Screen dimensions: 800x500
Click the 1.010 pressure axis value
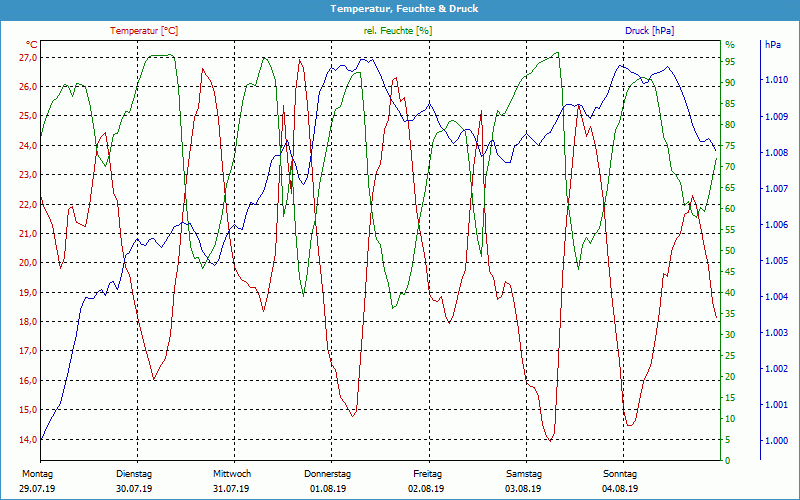[x=776, y=80]
